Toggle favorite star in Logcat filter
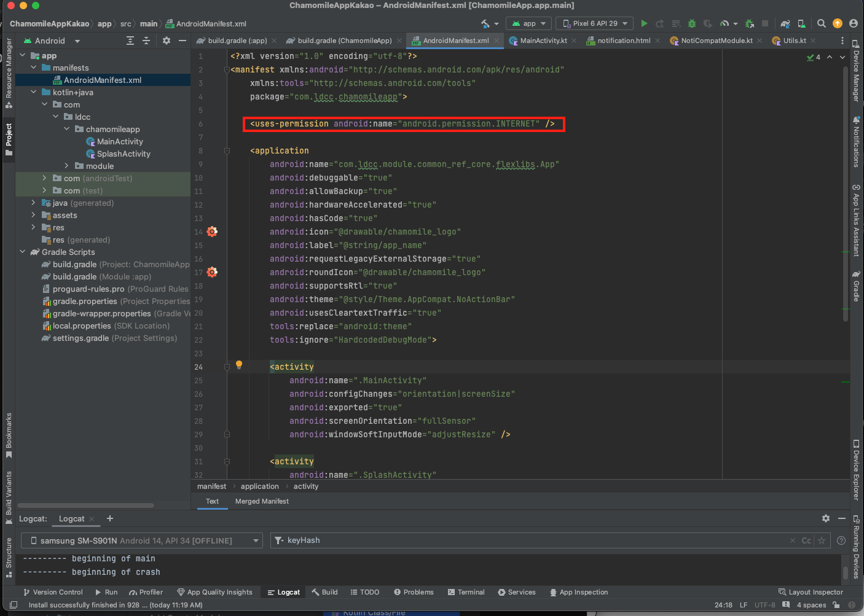Viewport: 864px width, 616px height. [x=822, y=540]
